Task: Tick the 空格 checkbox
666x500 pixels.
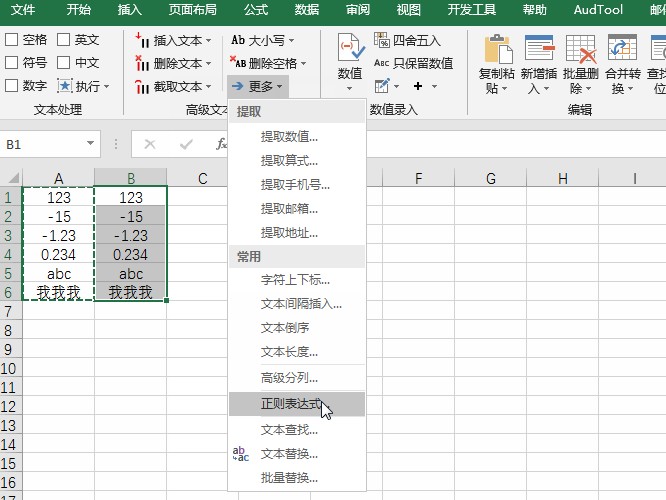Action: [11, 40]
